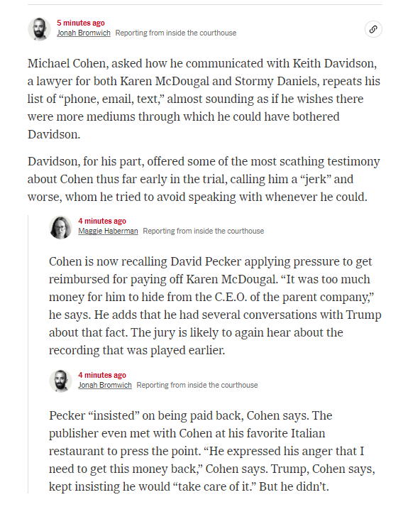
Task: Click the paragraph beginning "Pecker “insisted” on being paid"
Action: pos(212,451)
